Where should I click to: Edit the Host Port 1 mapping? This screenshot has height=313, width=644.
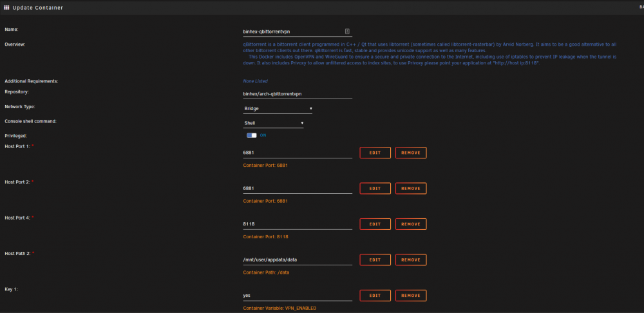point(375,153)
